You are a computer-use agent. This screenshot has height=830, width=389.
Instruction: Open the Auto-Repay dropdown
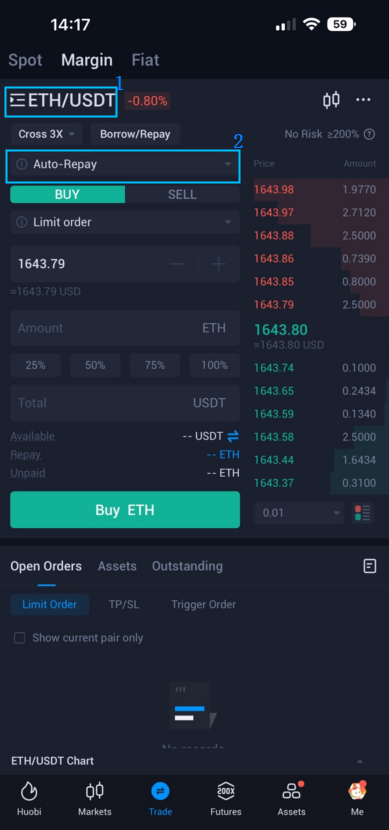pyautogui.click(x=125, y=165)
